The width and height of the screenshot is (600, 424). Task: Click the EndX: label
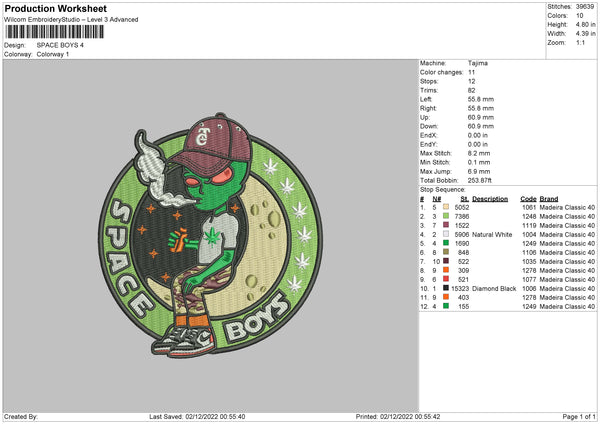[428, 135]
